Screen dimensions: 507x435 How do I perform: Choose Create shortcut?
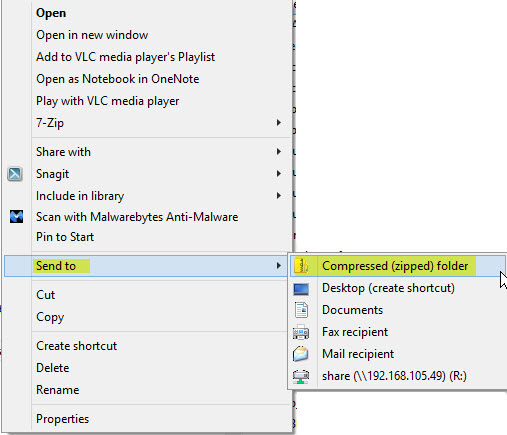point(76,346)
